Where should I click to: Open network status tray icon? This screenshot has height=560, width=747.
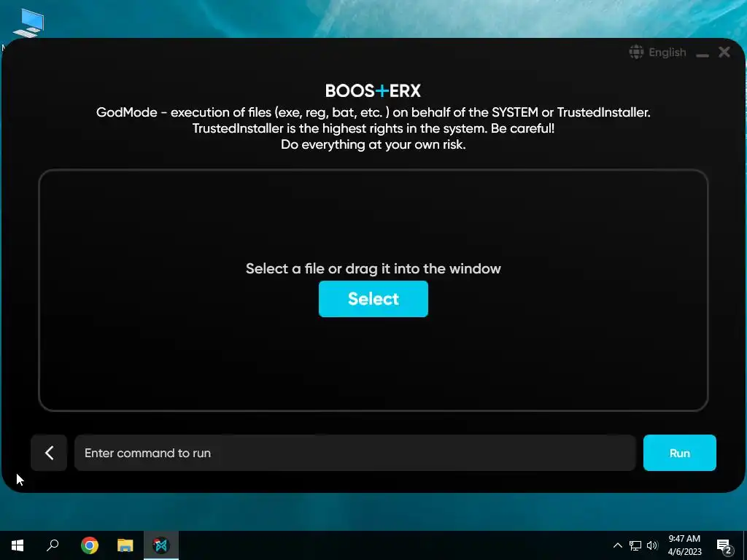tap(635, 545)
